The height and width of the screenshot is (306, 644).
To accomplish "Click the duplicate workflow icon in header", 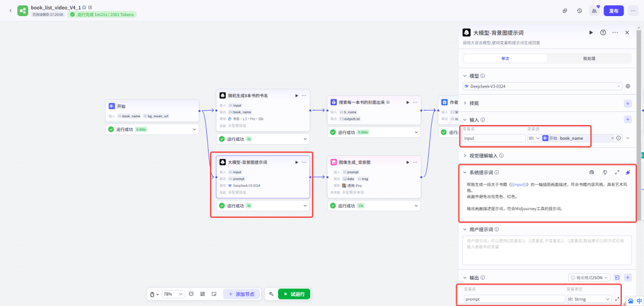I will point(565,11).
